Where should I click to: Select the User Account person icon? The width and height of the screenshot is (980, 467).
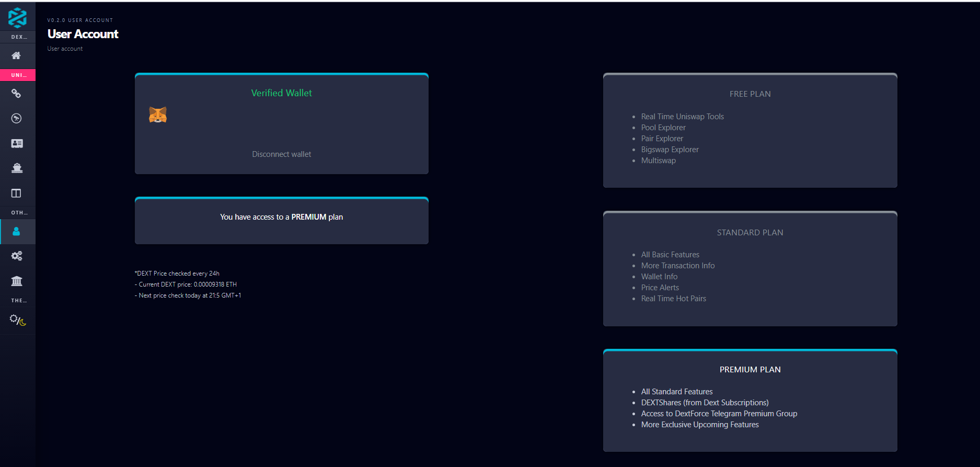click(16, 231)
